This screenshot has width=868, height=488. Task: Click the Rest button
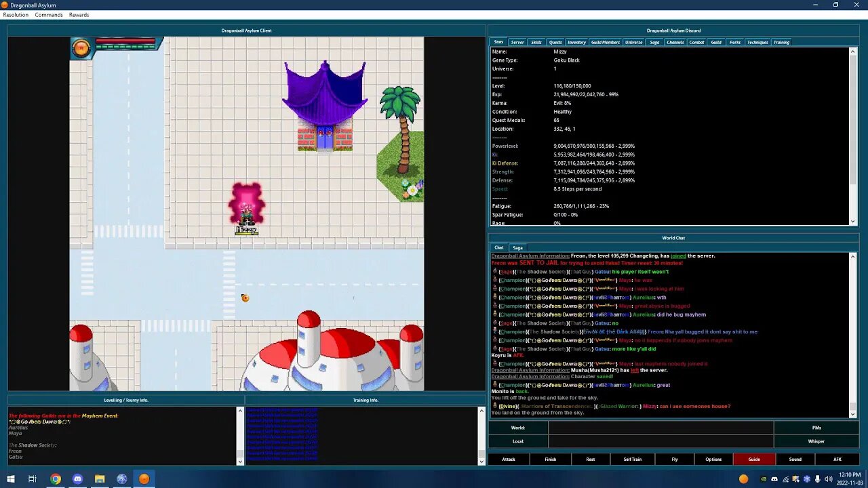591,459
